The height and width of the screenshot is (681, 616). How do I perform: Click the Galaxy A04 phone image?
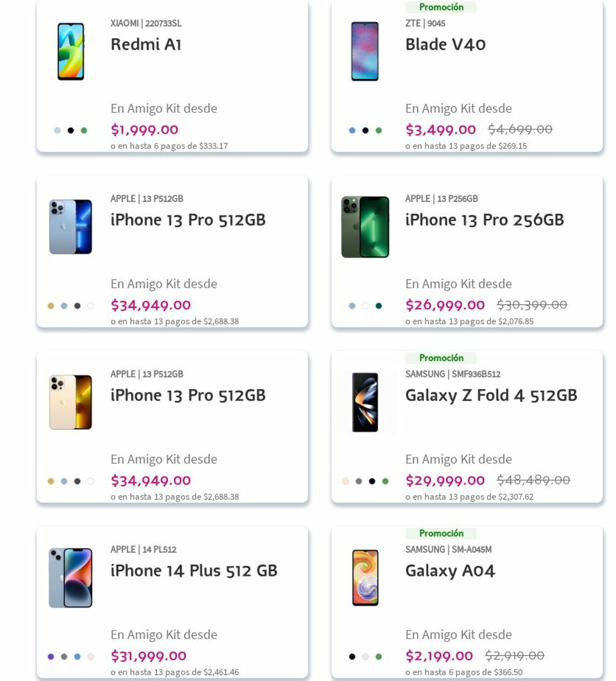click(x=365, y=578)
